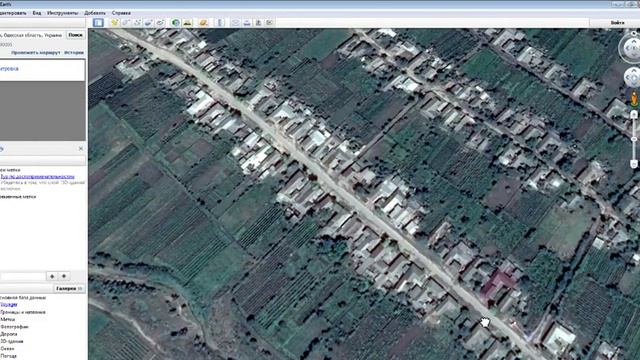
Task: Click the Move joystick left arrow
Action: click(x=629, y=78)
